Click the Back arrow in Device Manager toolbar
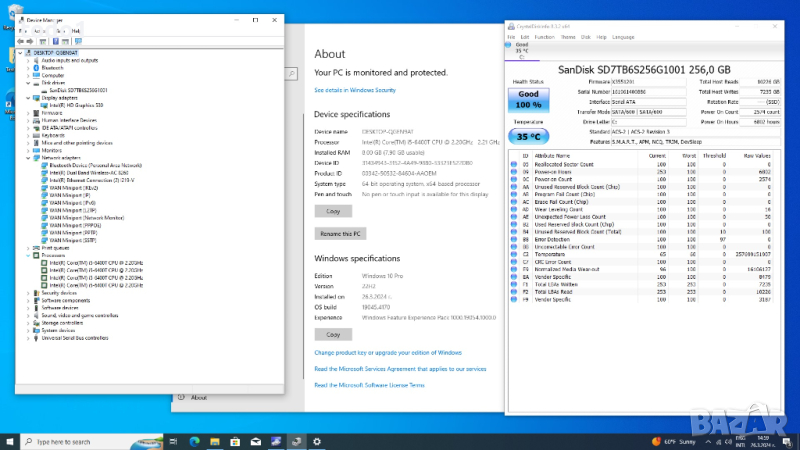The image size is (800, 450). [x=22, y=42]
